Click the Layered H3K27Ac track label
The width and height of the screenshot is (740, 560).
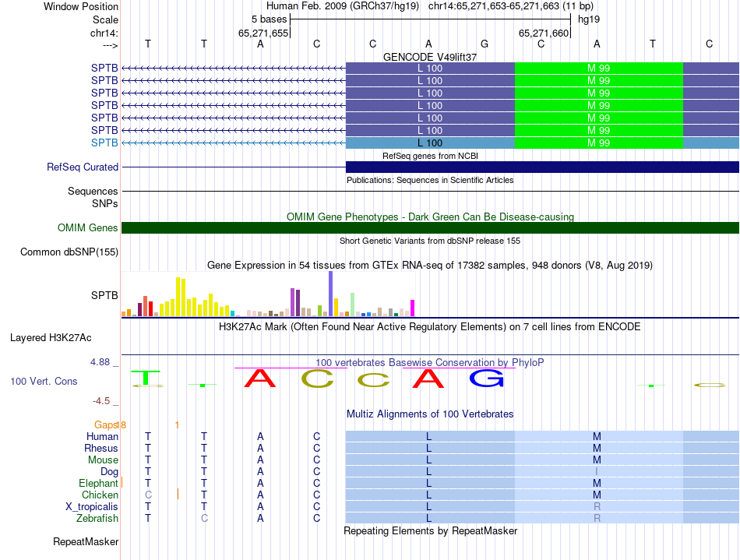coord(51,338)
